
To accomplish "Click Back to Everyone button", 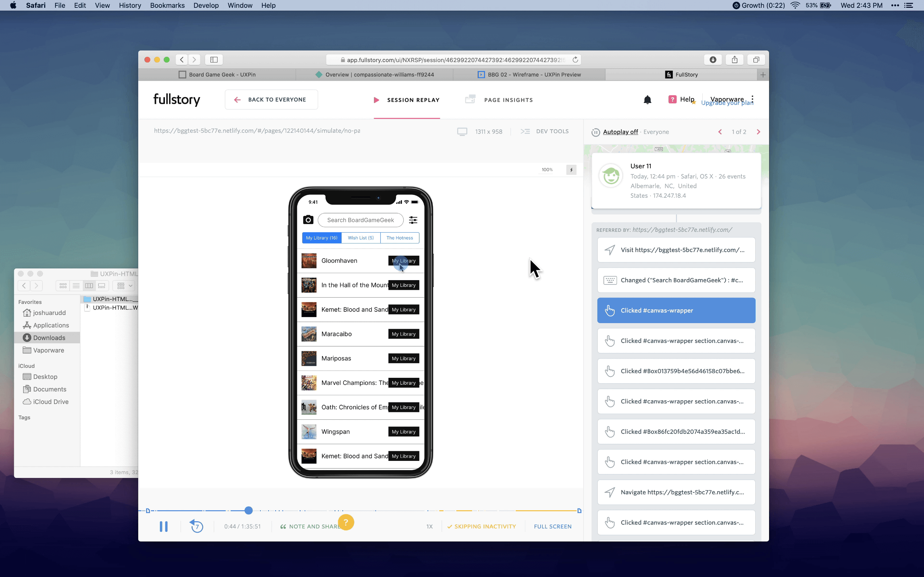I will click(x=271, y=99).
